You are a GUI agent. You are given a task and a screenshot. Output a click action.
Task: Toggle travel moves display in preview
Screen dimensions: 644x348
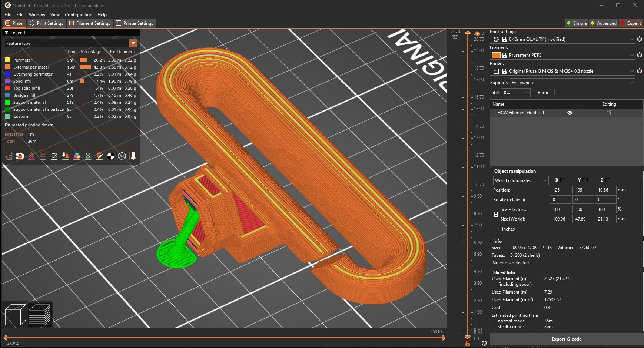click(x=9, y=156)
